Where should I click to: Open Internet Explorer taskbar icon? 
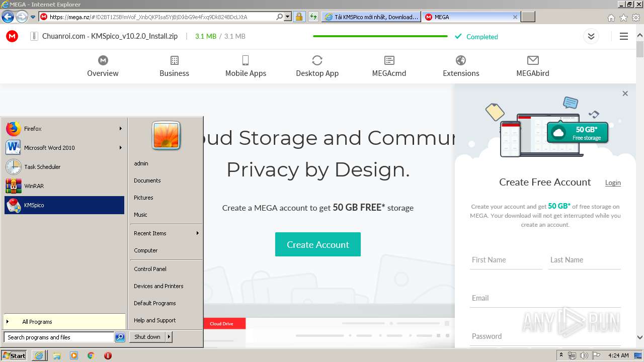39,355
